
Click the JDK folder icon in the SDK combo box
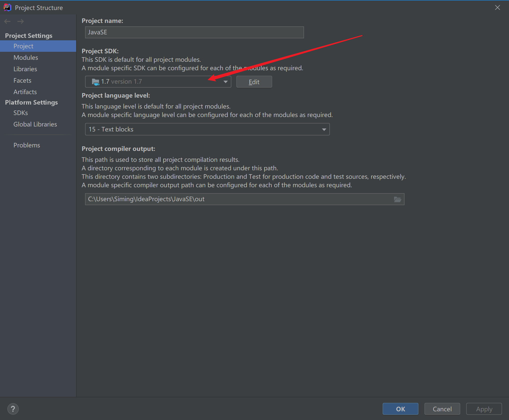(x=95, y=82)
